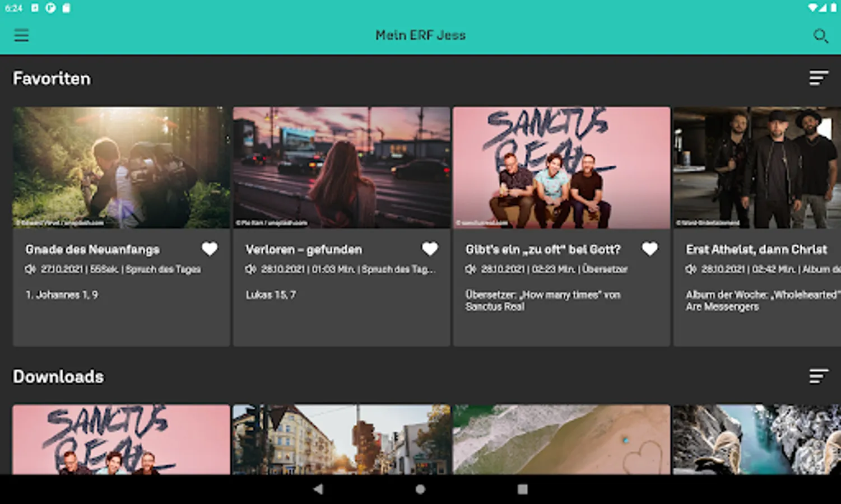Tap the status bar time

pos(13,8)
